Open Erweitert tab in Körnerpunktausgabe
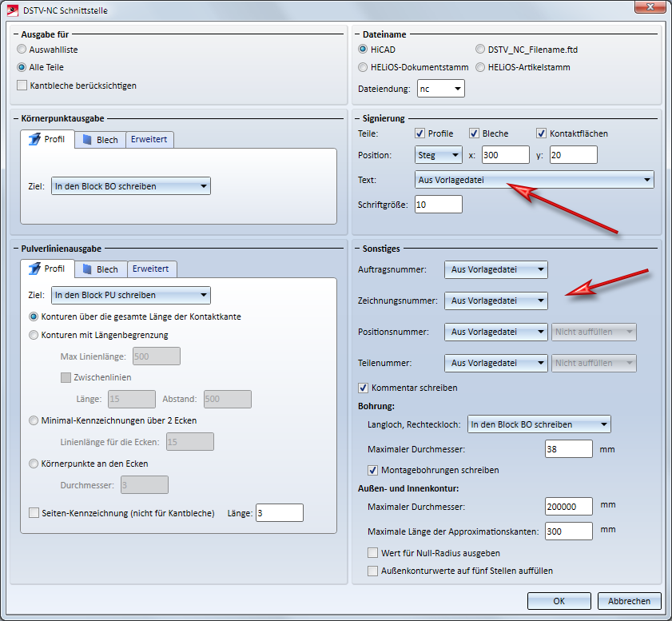The width and height of the screenshot is (672, 621). (149, 140)
